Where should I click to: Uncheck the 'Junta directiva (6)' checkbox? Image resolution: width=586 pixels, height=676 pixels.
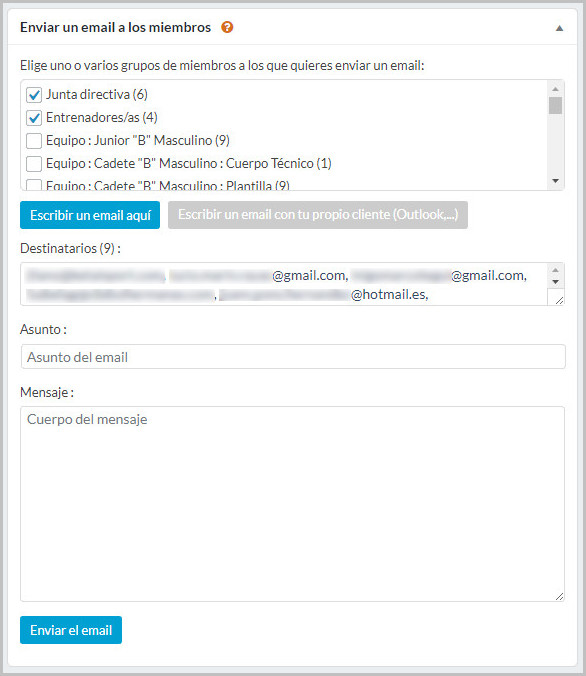[x=34, y=95]
